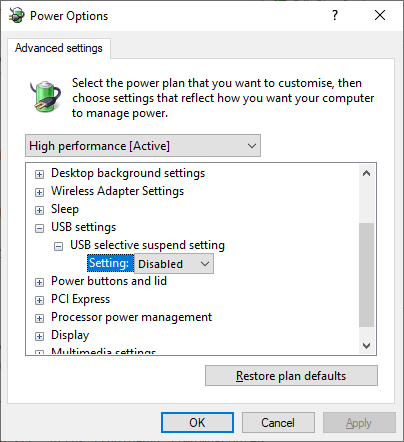This screenshot has width=404, height=442.
Task: Open the High performance power plan dropdown
Action: [143, 146]
